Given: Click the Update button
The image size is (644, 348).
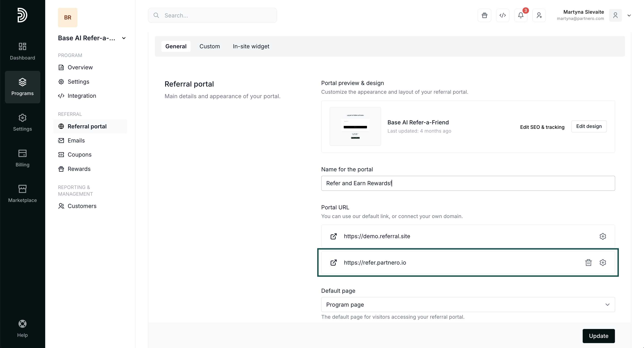Looking at the screenshot, I should (x=598, y=336).
